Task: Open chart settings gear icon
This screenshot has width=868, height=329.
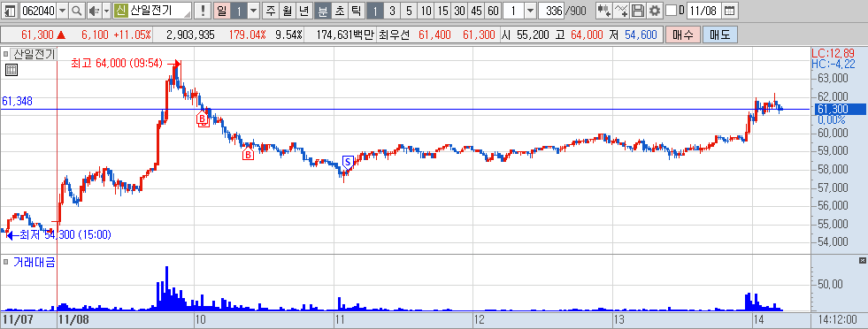Action: click(x=655, y=11)
